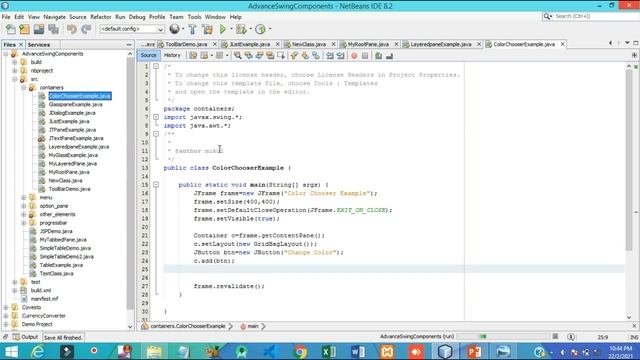Select build.xml in the file tree
This screenshot has width=640, height=360.
click(41, 290)
